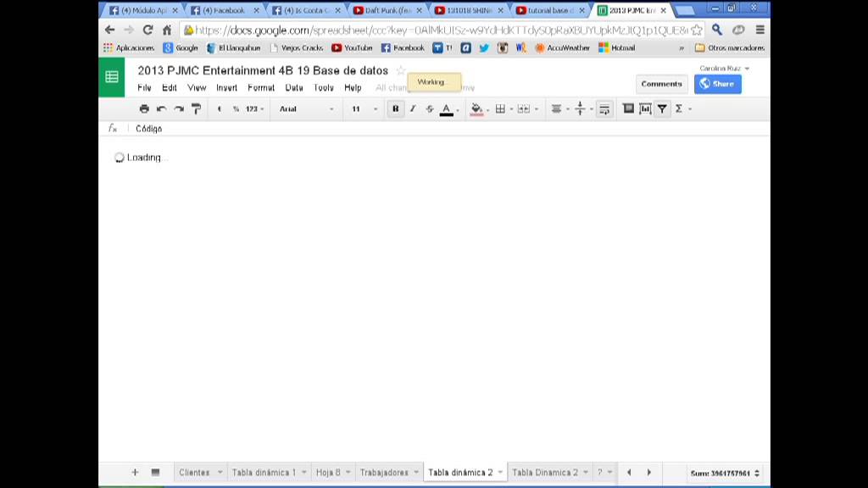The image size is (868, 488).
Task: Click the Undo arrow icon
Action: 161,109
